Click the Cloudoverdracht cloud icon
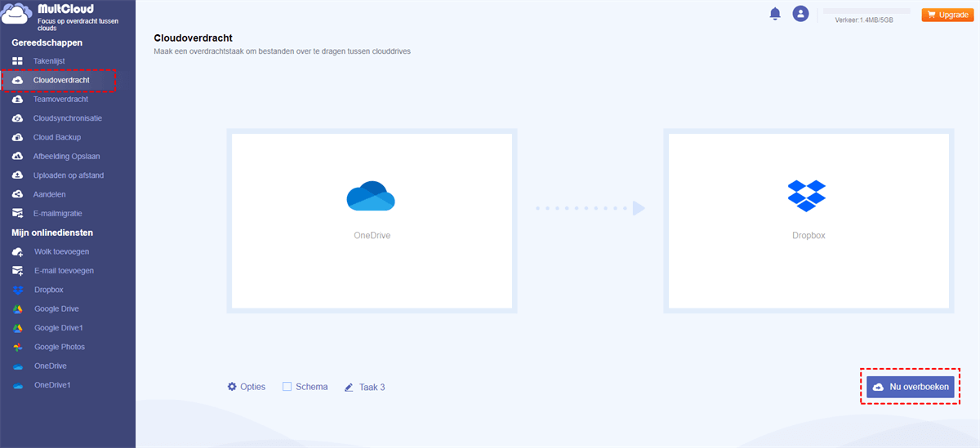Screen dimensions: 980x448 17,80
